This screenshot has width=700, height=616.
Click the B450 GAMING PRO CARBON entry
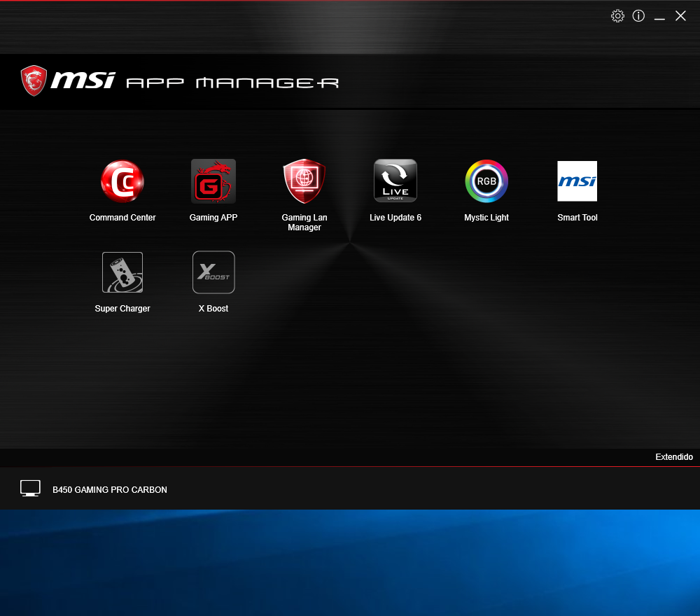tap(110, 489)
